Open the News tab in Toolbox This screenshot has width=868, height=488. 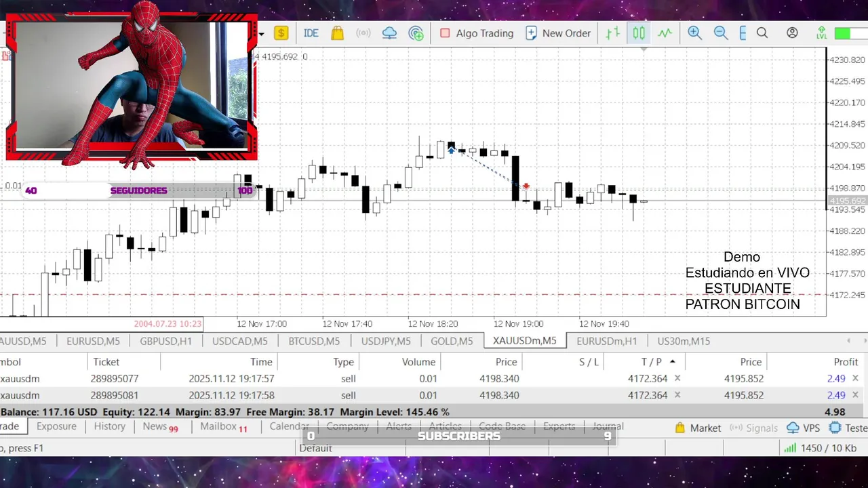(x=160, y=426)
